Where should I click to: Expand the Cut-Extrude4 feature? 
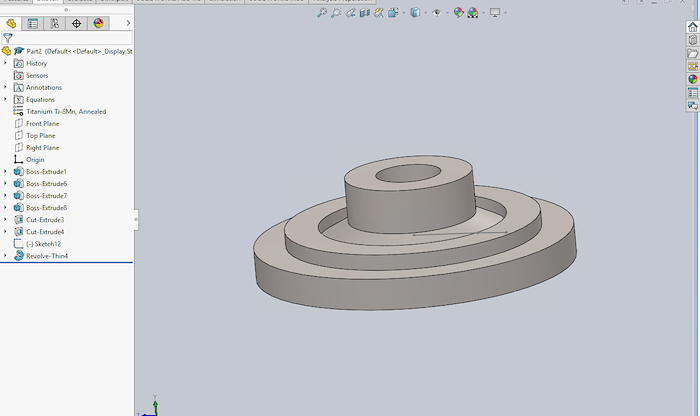pos(5,232)
